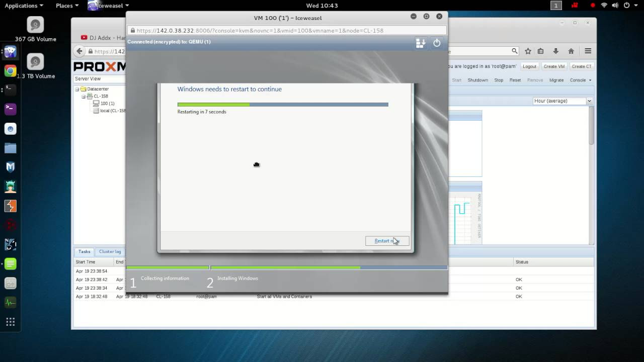Open downloads arrow icon in browser toolbar
Screen dimensions: 644x362
click(556, 51)
